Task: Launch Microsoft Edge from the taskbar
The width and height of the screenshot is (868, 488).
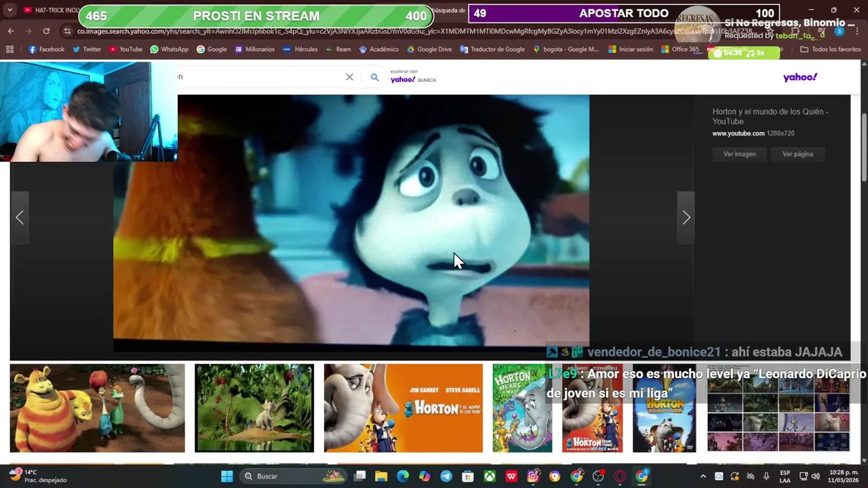Action: point(403,476)
